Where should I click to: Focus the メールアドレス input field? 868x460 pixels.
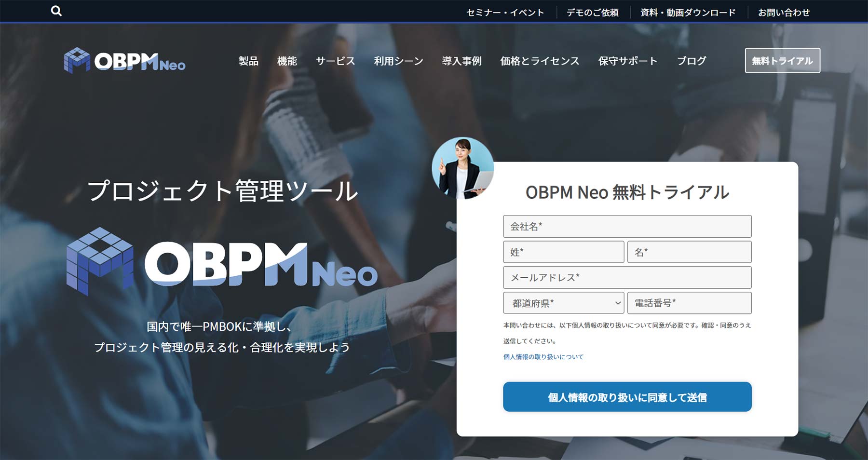point(627,277)
